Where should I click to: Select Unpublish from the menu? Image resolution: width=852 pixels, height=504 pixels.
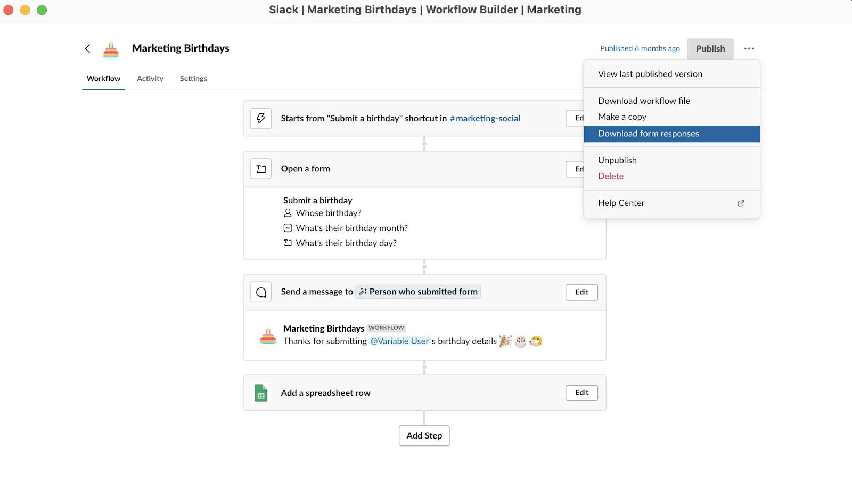point(671,160)
